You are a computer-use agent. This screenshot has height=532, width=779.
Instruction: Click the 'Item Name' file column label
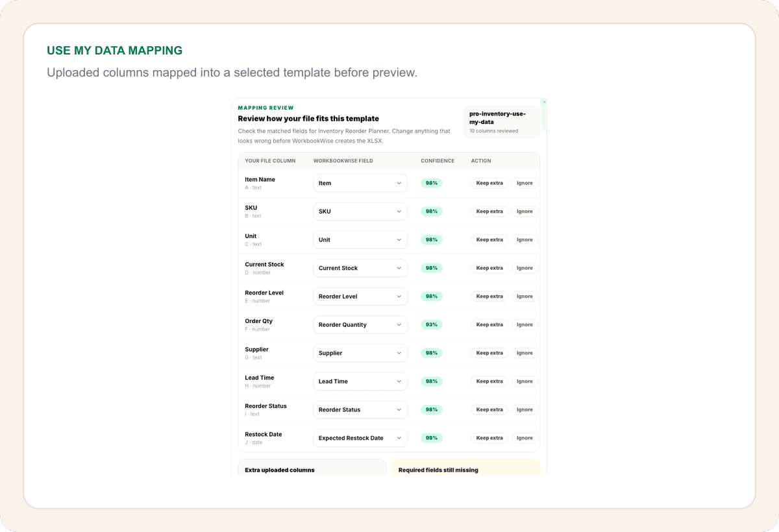pyautogui.click(x=260, y=180)
